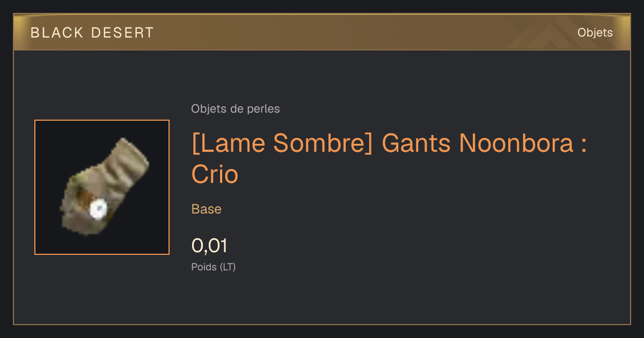Click the [Lame Sombre] class tag in the title
The image size is (644, 338).
282,143
